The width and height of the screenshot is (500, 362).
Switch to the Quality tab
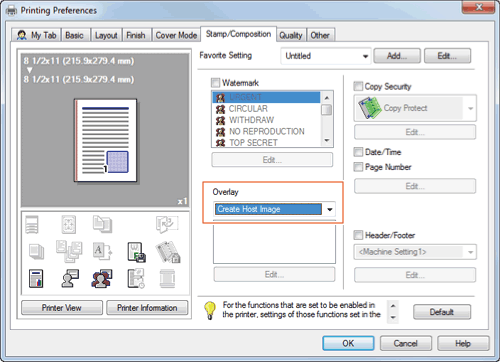291,35
